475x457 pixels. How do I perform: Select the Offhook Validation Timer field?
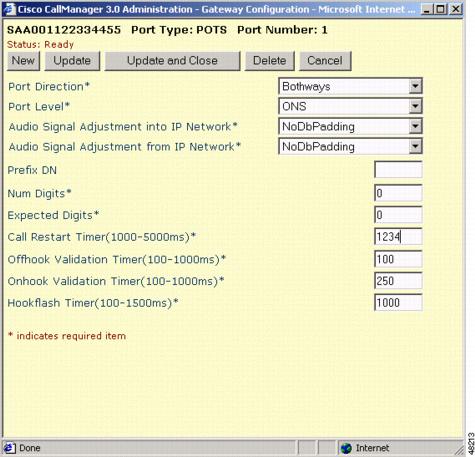[398, 259]
